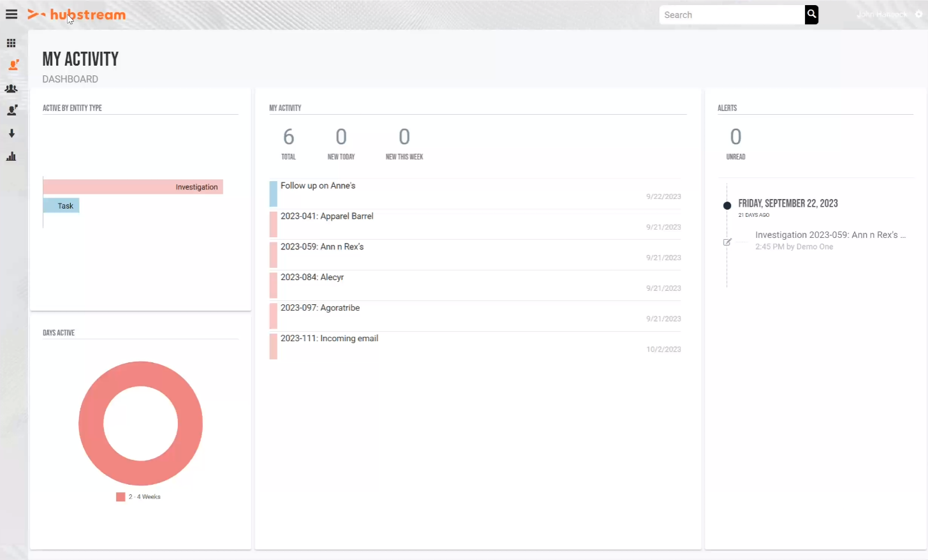The height and width of the screenshot is (560, 928).
Task: Click the John Hancock account name
Action: 882,13
